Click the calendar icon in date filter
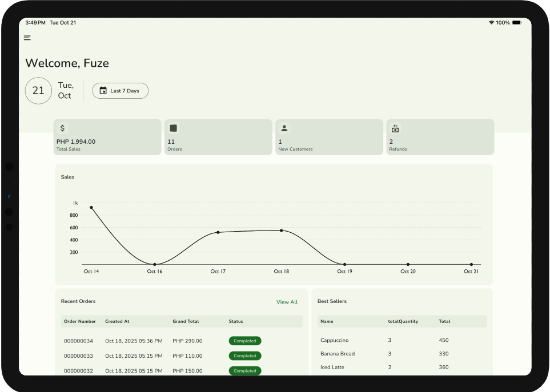The image size is (550, 392). pos(103,91)
